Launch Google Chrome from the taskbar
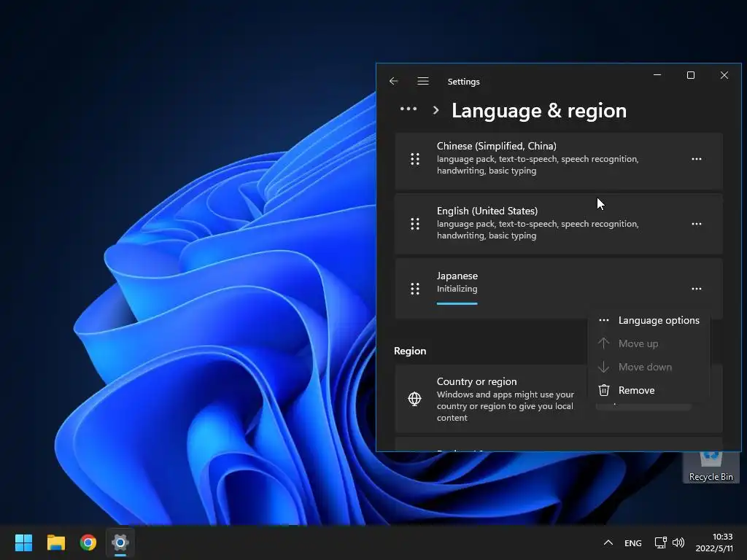747x560 pixels. click(88, 542)
